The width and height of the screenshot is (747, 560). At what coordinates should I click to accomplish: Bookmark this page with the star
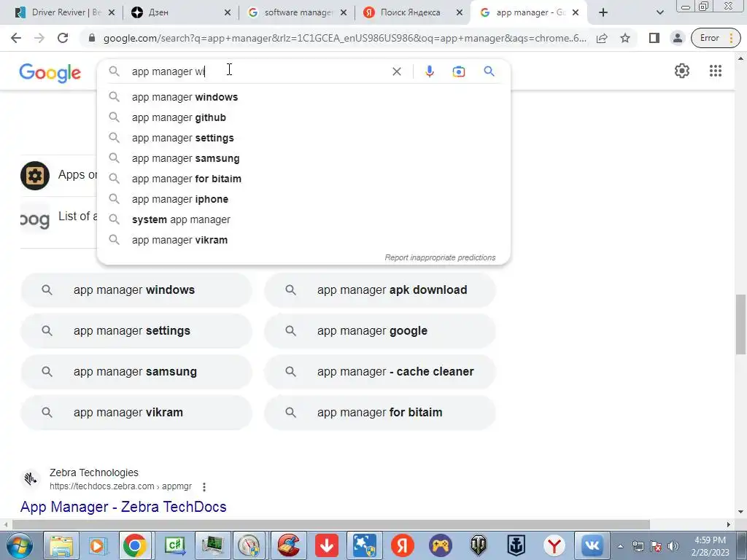point(625,38)
